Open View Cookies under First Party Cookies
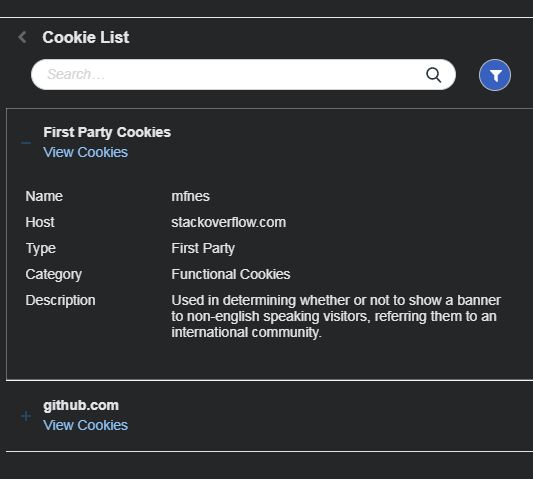 86,152
